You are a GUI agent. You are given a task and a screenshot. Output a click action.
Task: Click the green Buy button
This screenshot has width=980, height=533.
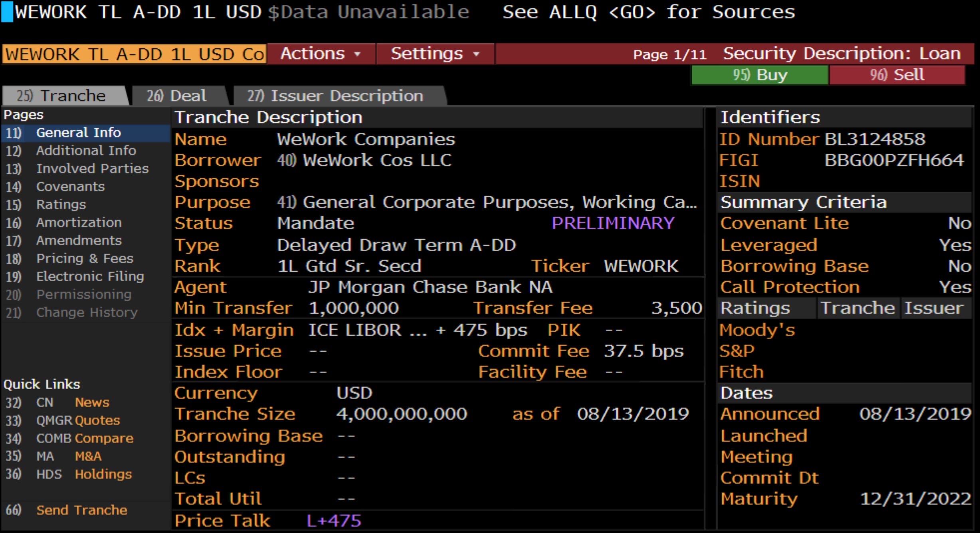pos(760,75)
